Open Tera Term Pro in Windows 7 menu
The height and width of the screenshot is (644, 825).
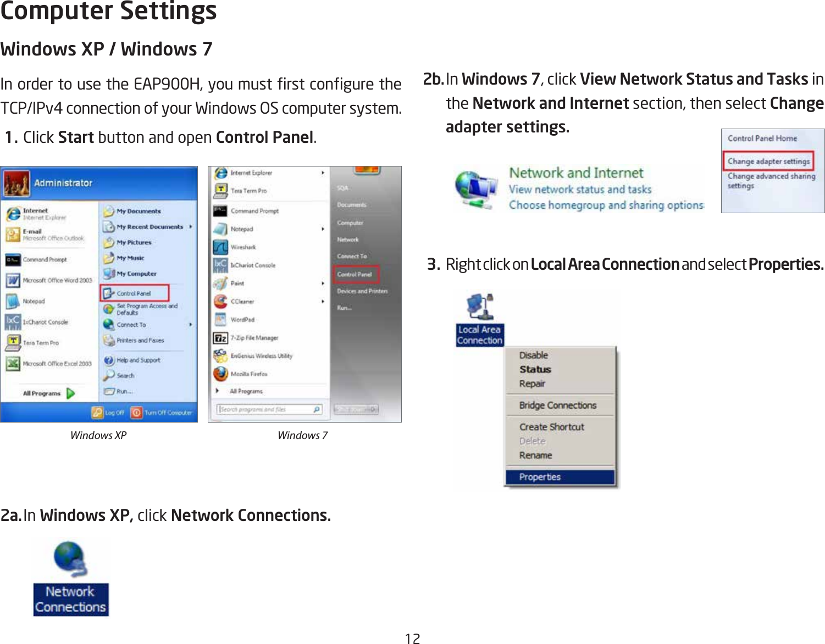pyautogui.click(x=241, y=191)
